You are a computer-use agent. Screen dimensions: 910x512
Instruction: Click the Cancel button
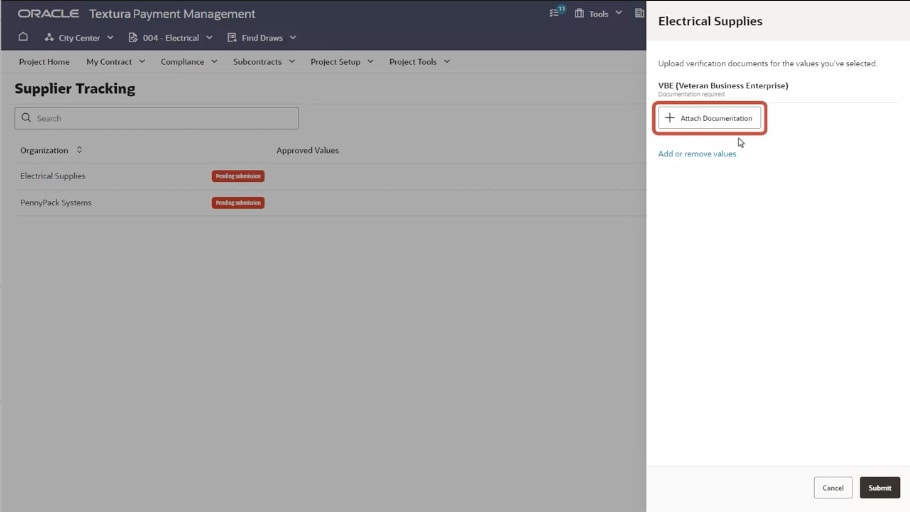click(x=833, y=488)
